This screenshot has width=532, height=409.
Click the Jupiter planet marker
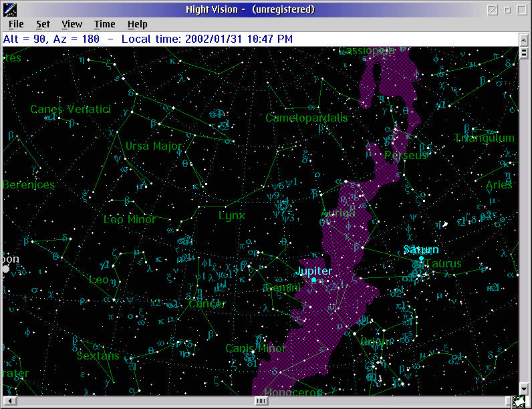313,280
